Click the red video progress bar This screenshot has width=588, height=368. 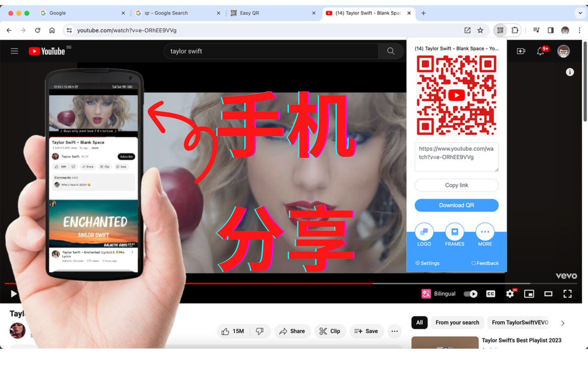click(184, 283)
